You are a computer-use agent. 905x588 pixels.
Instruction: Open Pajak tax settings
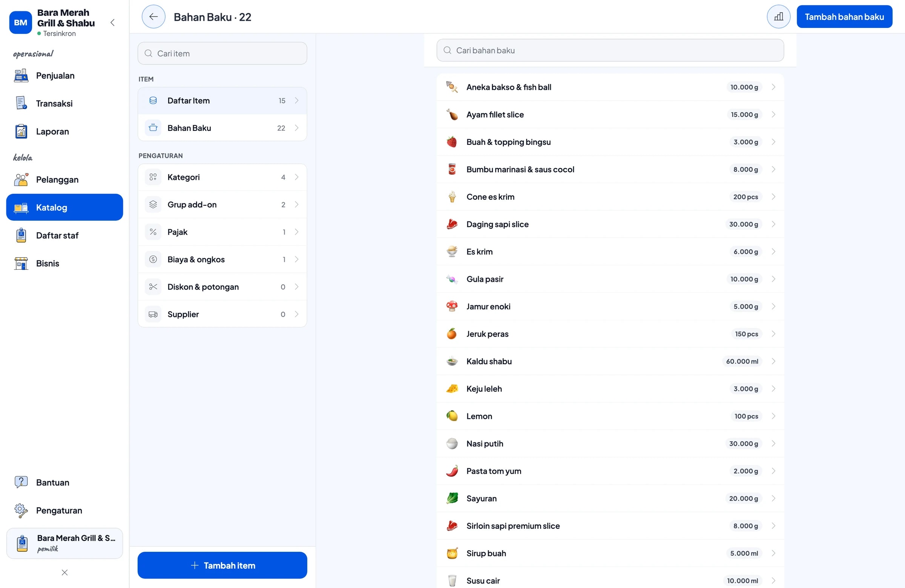click(222, 232)
